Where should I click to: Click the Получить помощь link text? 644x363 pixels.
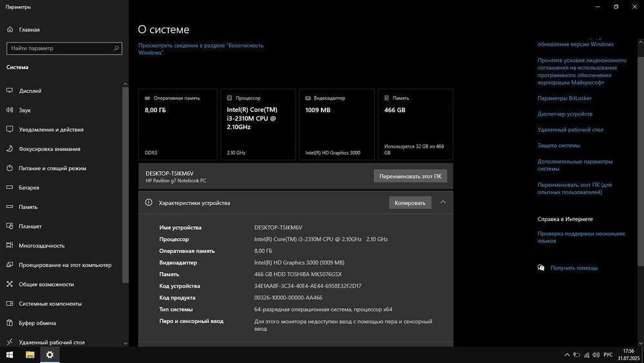[x=574, y=268]
